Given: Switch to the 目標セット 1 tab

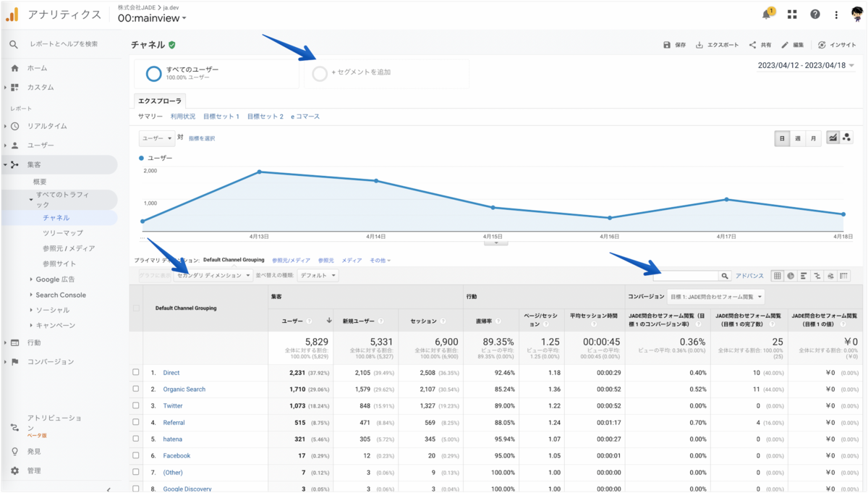Looking at the screenshot, I should click(x=221, y=117).
